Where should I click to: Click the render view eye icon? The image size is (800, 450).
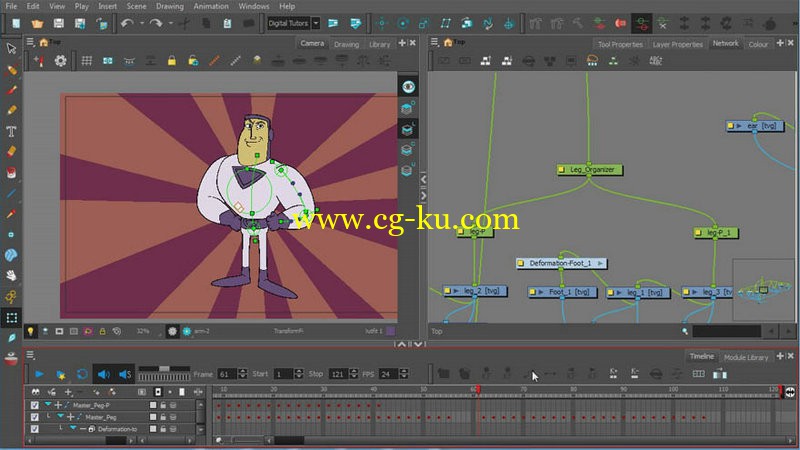coord(408,87)
